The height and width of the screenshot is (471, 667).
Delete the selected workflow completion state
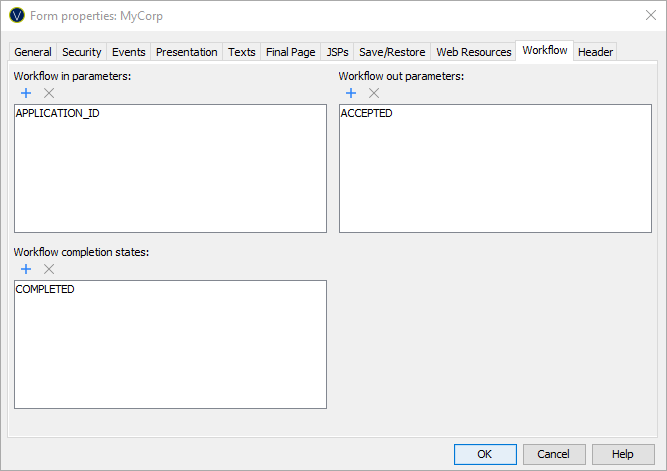[x=49, y=269]
